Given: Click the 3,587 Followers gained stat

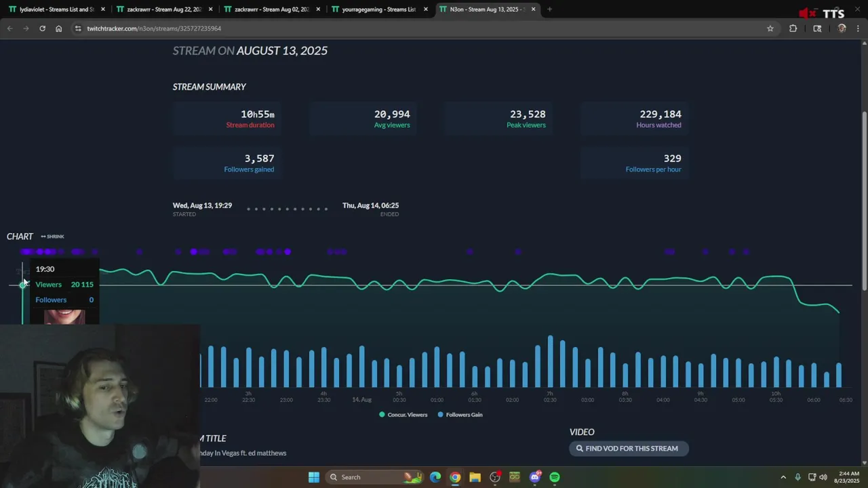Looking at the screenshot, I should click(227, 163).
